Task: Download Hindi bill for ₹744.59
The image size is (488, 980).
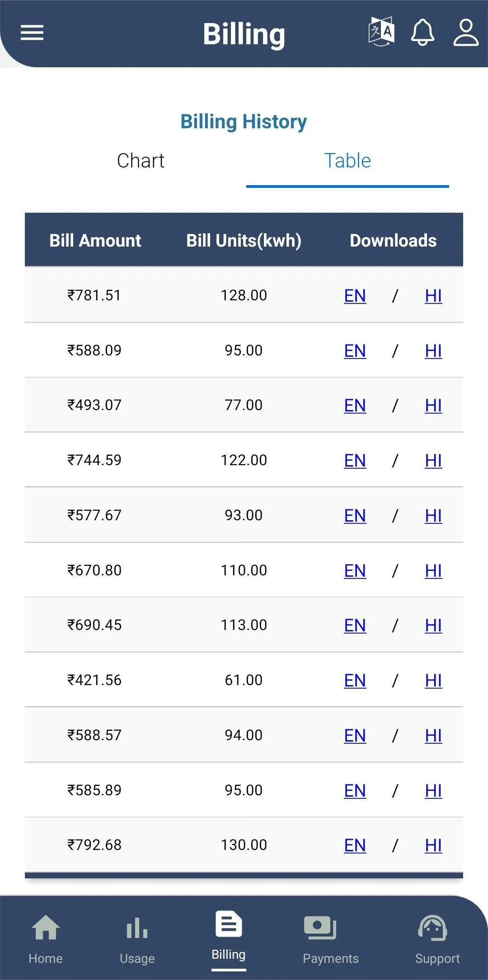Action: pyautogui.click(x=433, y=461)
